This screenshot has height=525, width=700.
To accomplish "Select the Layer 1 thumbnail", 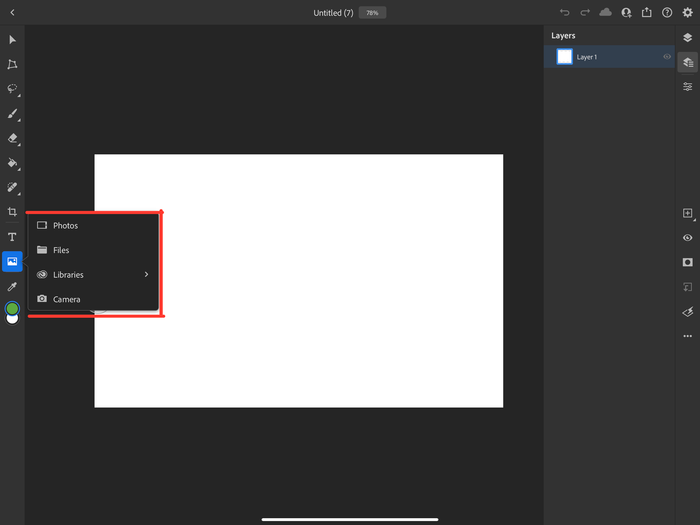I will [564, 57].
